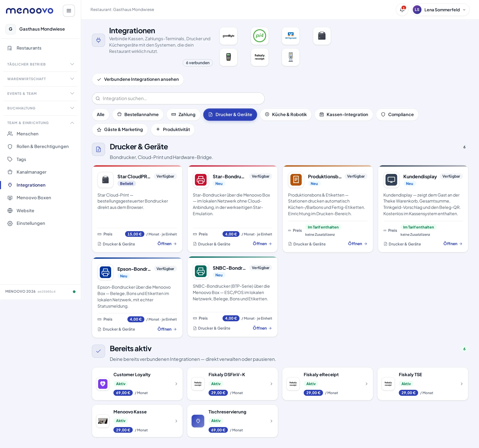The width and height of the screenshot is (479, 448).
Task: Toggle the sidebar hamburger menu
Action: (x=69, y=11)
